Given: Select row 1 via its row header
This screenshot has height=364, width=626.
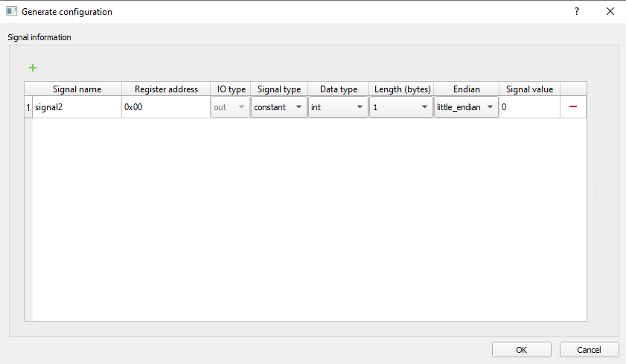Looking at the screenshot, I should pos(28,107).
